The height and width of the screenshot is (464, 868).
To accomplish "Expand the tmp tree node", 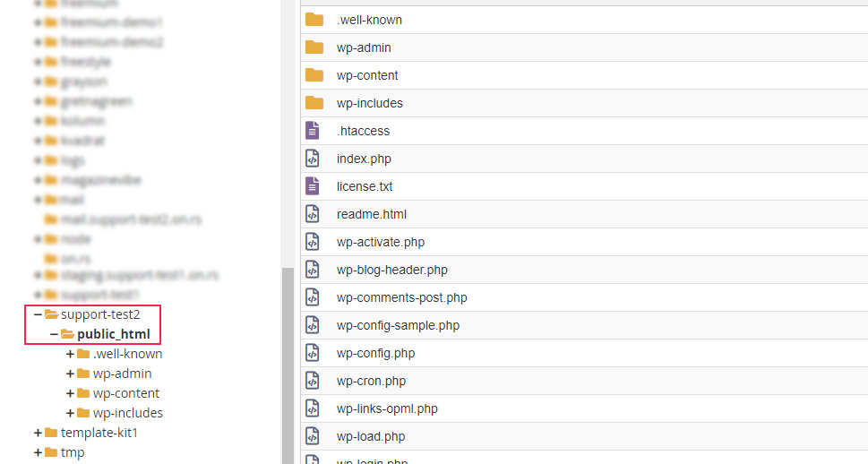I will pos(38,452).
